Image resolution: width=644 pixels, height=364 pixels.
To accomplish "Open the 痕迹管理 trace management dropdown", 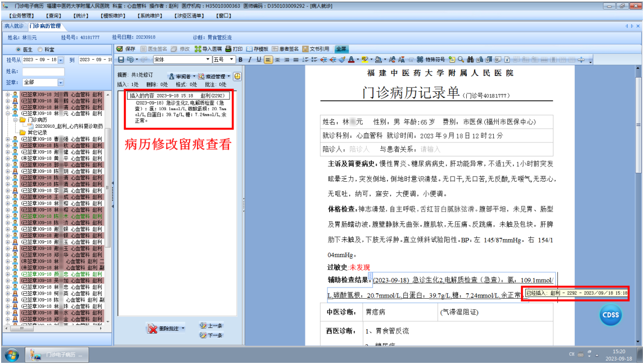I will tap(214, 77).
